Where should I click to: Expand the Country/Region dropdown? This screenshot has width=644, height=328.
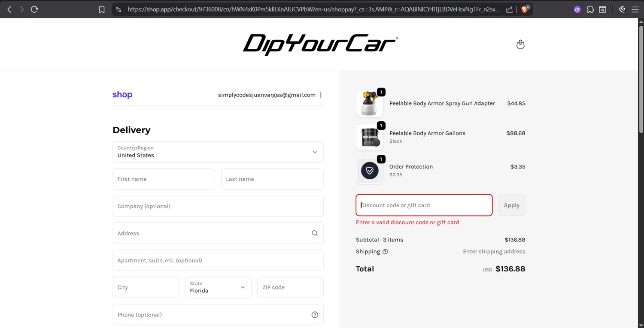[218, 152]
